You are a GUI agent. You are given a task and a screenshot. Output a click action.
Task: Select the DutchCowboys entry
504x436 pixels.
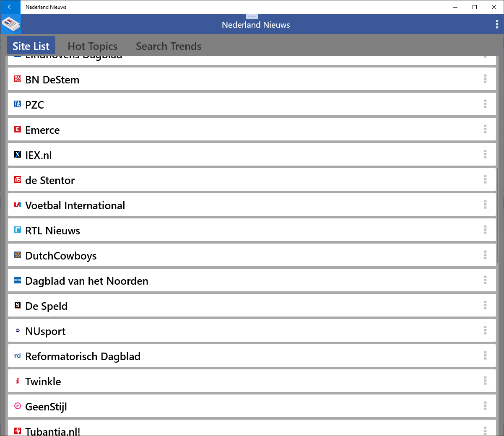pos(252,255)
